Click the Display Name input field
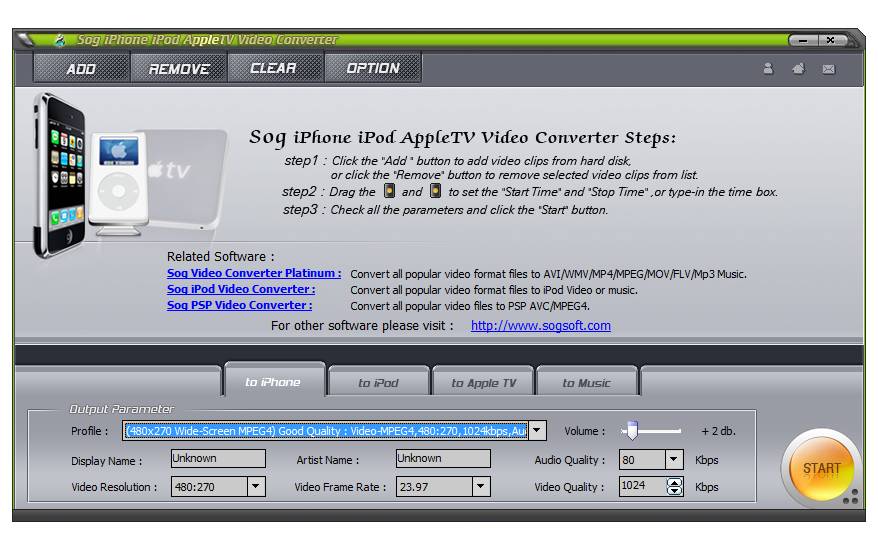This screenshot has width=878, height=538. tap(218, 459)
